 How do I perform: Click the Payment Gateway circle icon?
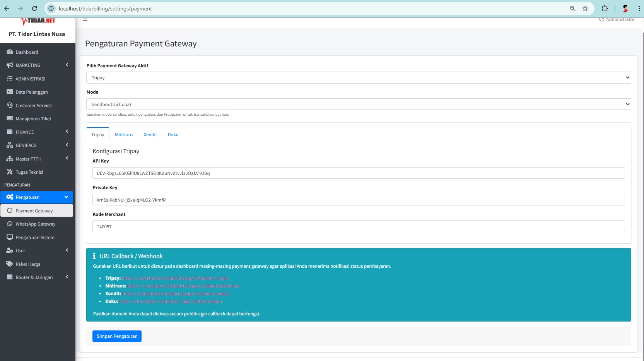(x=10, y=210)
